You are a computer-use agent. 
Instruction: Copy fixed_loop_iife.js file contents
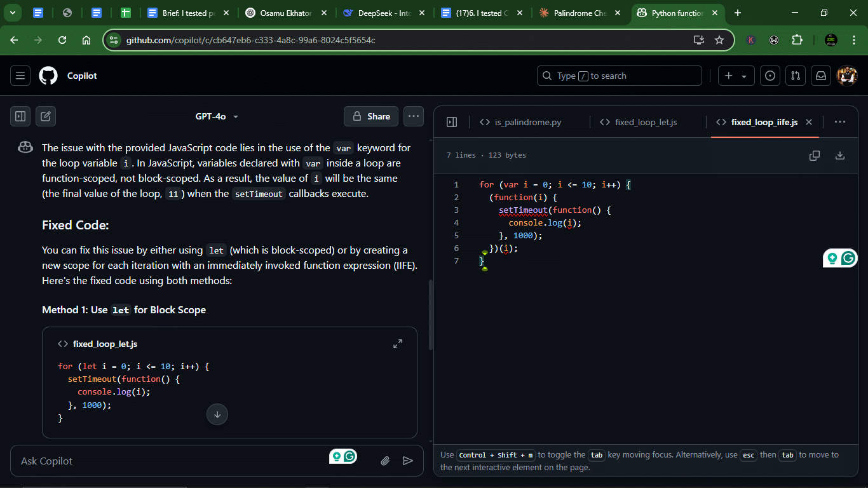point(815,156)
